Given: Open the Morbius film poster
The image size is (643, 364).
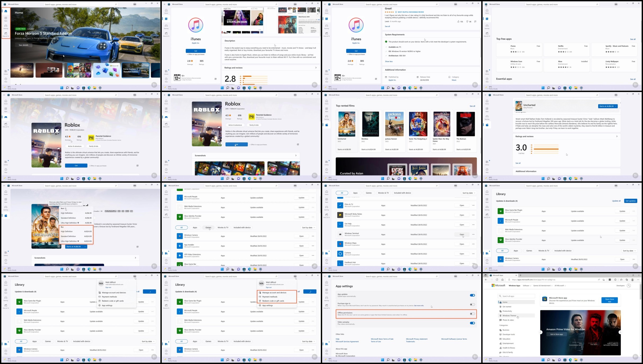Looking at the screenshot, I should pyautogui.click(x=371, y=124).
